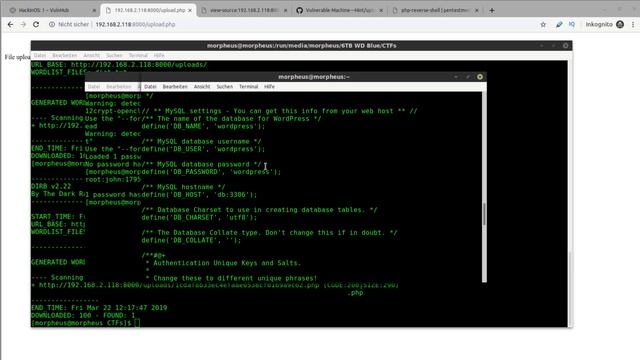Open Datei menu in CTFs terminal

click(40, 55)
